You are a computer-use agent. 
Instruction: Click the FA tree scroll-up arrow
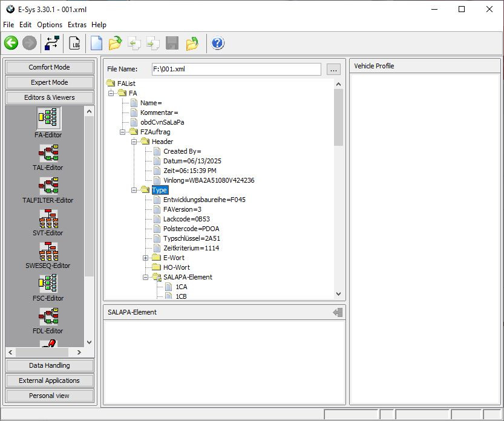[338, 84]
